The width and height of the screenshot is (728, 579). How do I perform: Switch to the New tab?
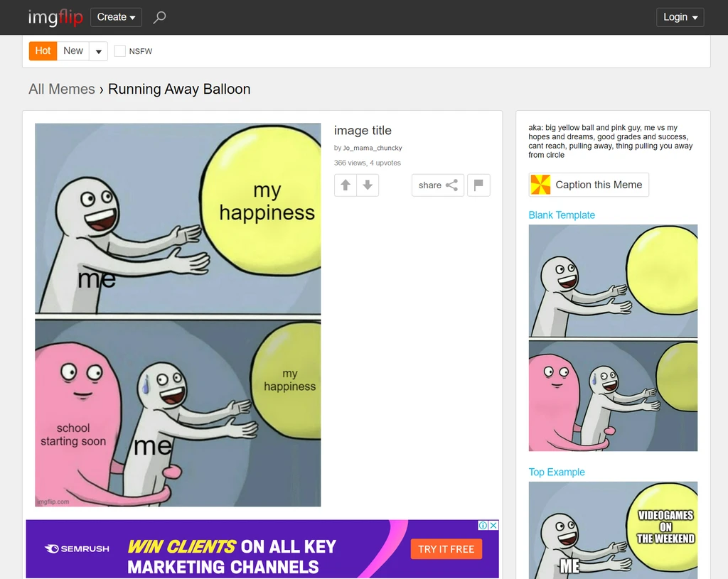coord(73,51)
